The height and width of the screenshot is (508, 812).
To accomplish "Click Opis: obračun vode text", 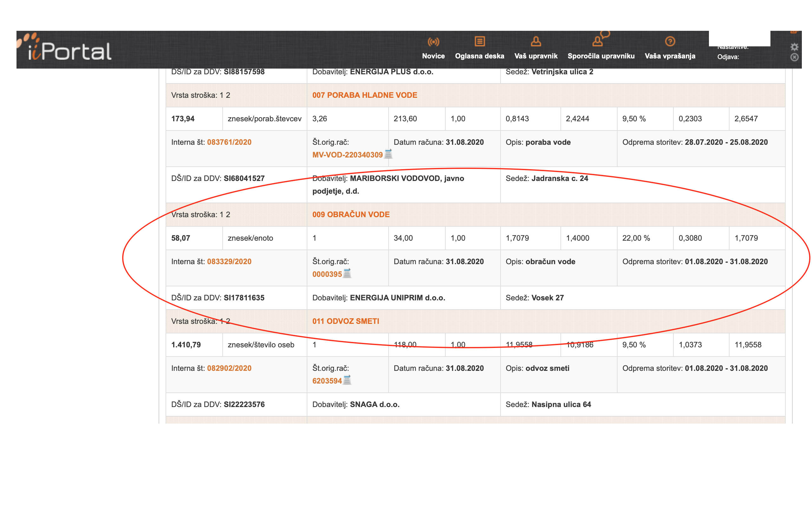I will [x=540, y=261].
